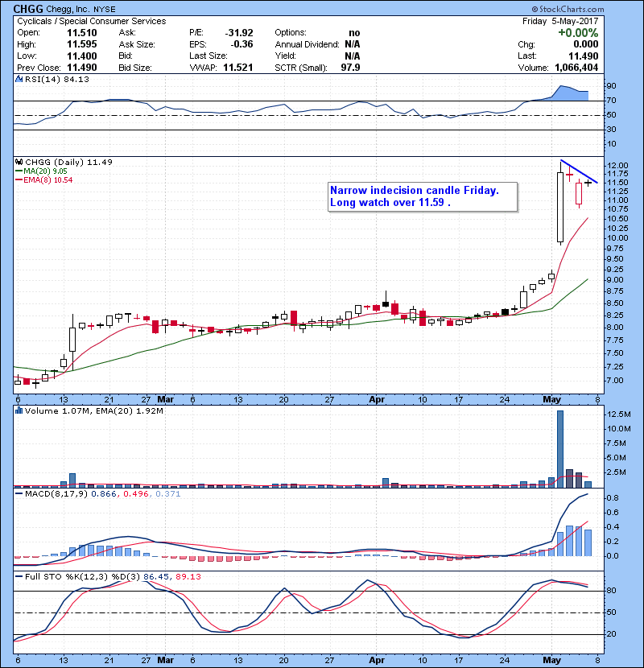Click the RSI indicator icon beside RSI(14)

[19, 79]
